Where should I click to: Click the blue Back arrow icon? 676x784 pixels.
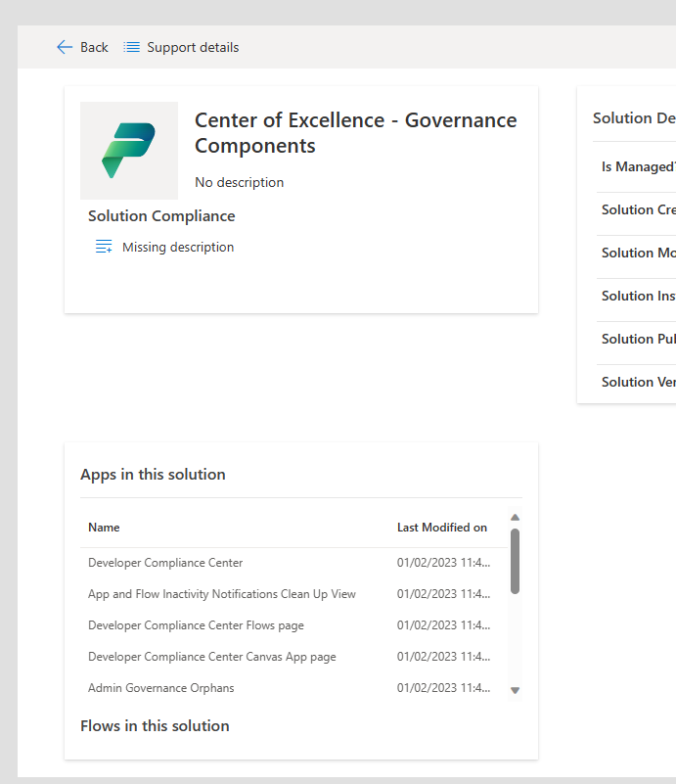[x=65, y=46]
